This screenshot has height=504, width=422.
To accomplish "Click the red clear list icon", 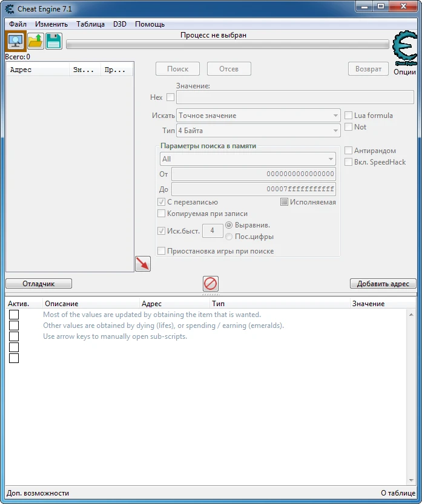I will pos(211,284).
